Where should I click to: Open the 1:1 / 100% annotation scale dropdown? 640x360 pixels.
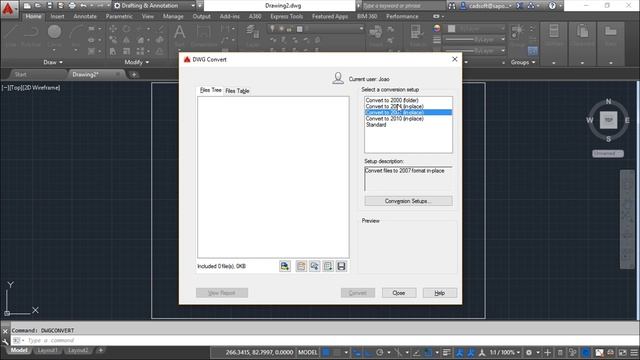pos(505,352)
